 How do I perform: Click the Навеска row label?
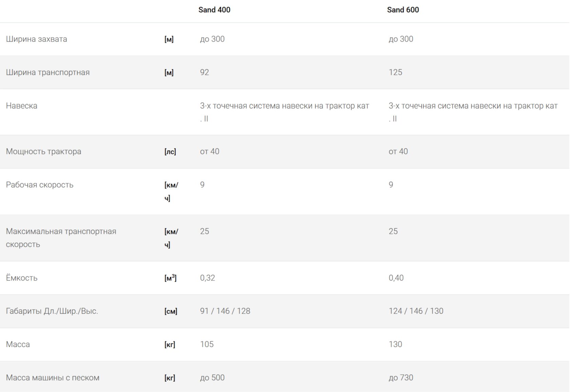21,106
